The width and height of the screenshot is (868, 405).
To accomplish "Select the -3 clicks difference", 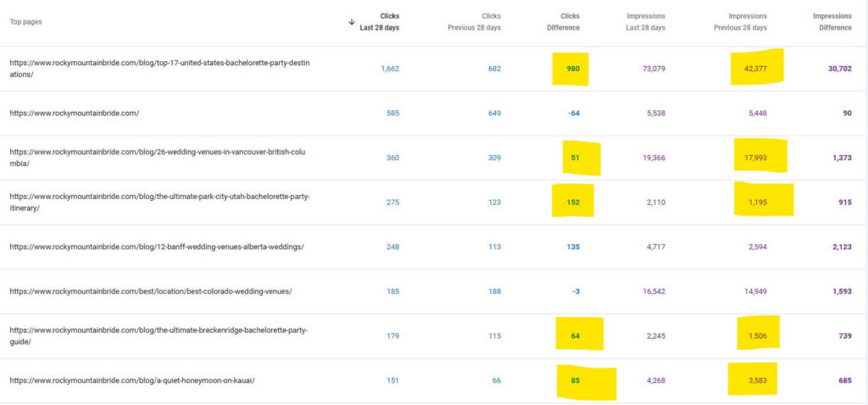I will (x=576, y=291).
